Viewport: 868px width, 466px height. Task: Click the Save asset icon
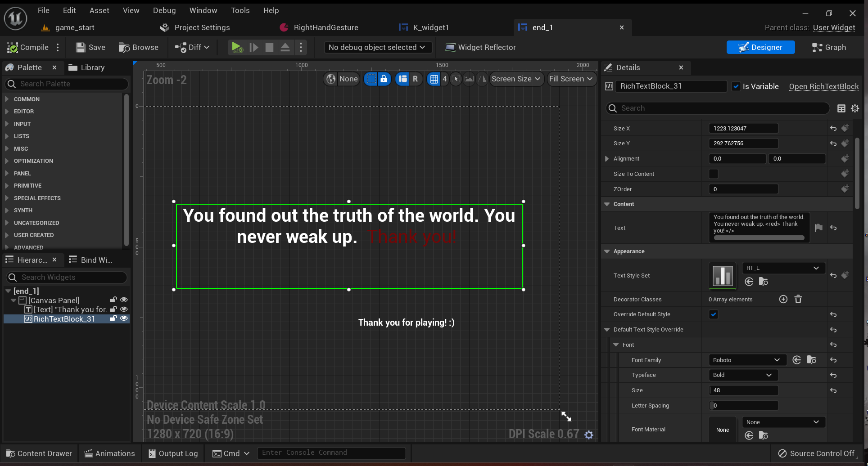[x=81, y=48]
